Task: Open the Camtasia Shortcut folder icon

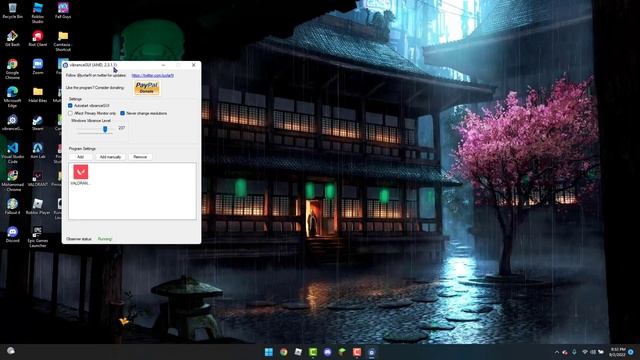Action: click(x=63, y=41)
